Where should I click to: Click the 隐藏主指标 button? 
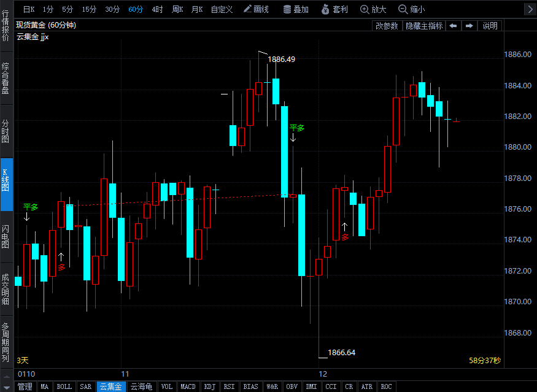[x=424, y=26]
